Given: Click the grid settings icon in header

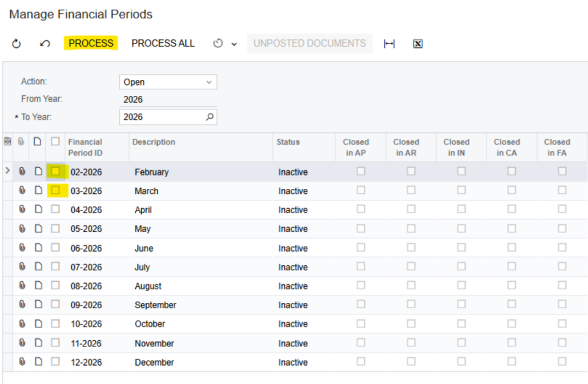Looking at the screenshot, I should pos(6,141).
